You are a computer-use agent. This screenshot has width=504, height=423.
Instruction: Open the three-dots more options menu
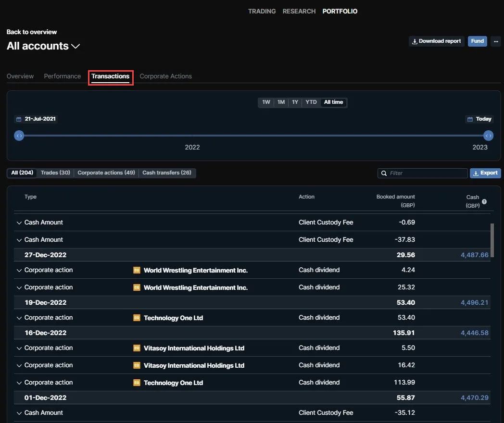click(x=496, y=41)
